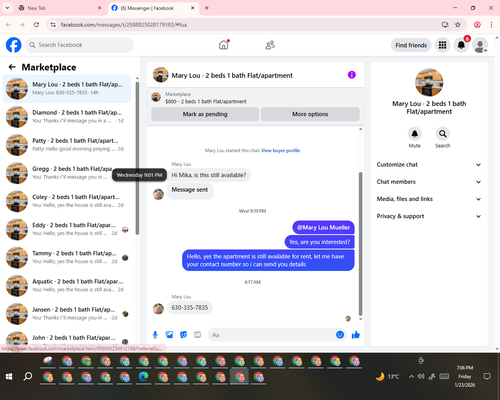
Task: Open conversation information purple icon
Action: [x=352, y=75]
